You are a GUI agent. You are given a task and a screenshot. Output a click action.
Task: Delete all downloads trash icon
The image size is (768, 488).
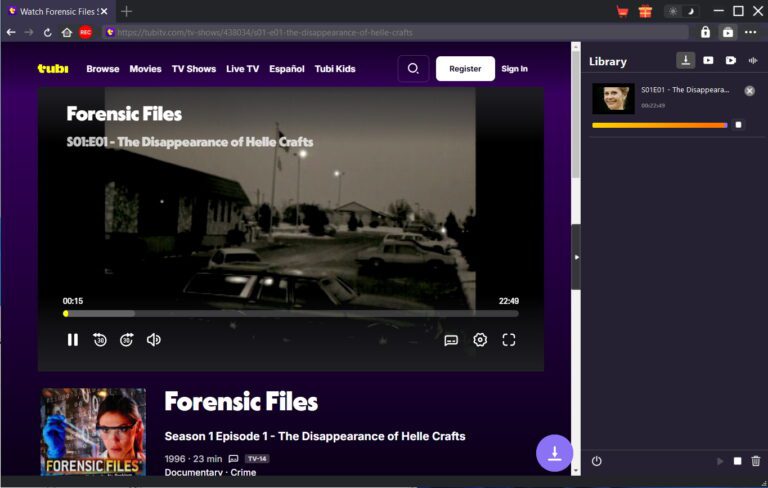[756, 461]
